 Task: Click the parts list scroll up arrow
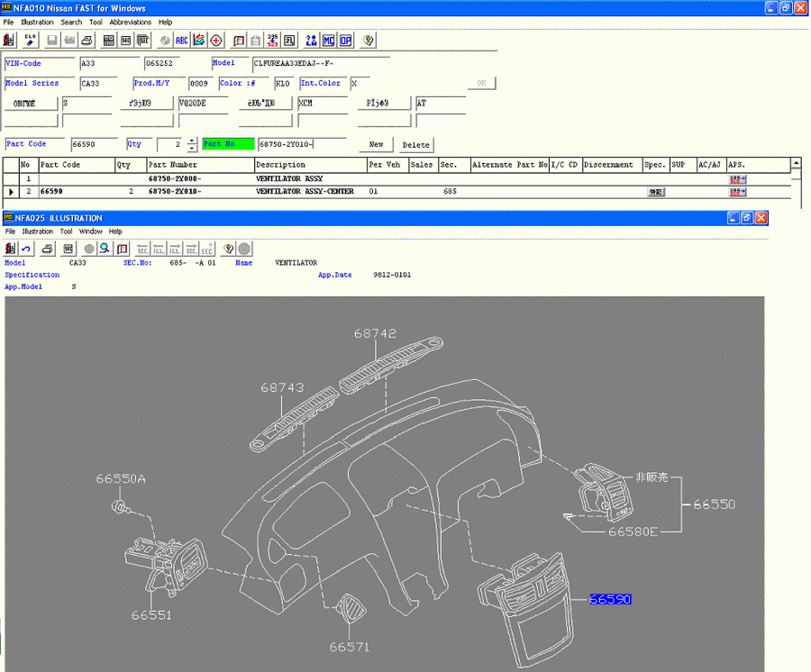click(x=796, y=163)
